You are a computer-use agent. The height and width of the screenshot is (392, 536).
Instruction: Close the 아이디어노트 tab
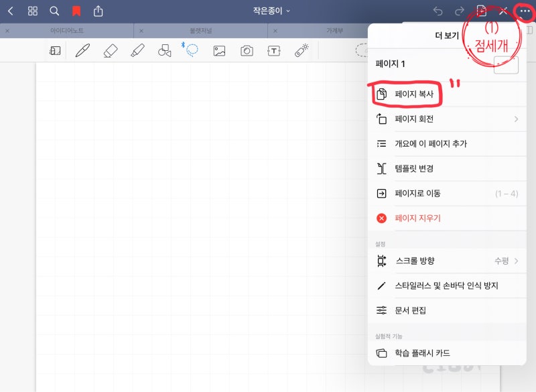point(7,31)
